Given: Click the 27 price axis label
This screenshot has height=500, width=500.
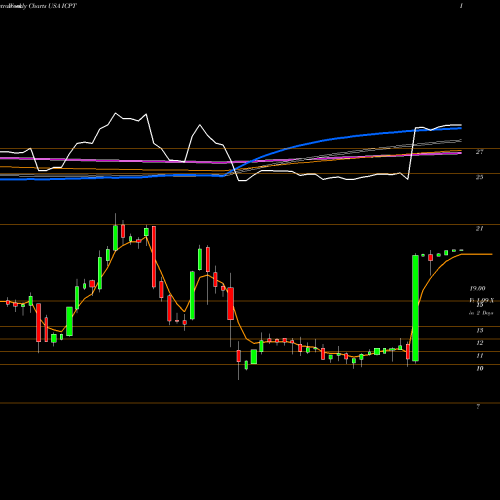Looking at the screenshot, I should (479, 152).
